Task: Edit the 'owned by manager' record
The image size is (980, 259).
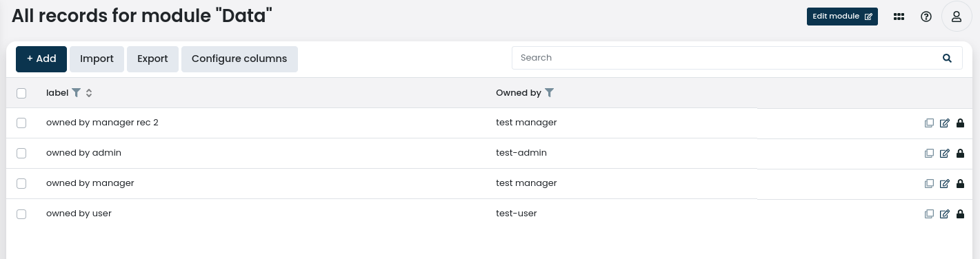Action: click(x=945, y=184)
